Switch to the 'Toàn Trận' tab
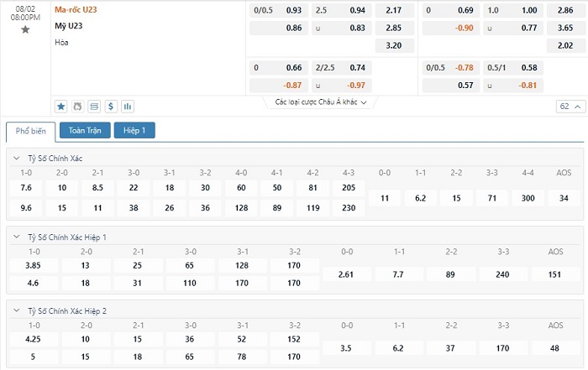This screenshot has width=588, height=370. tap(85, 130)
